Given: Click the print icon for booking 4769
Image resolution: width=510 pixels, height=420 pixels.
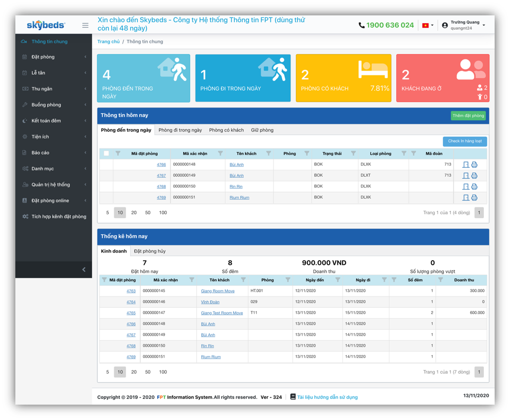Looking at the screenshot, I should (474, 198).
